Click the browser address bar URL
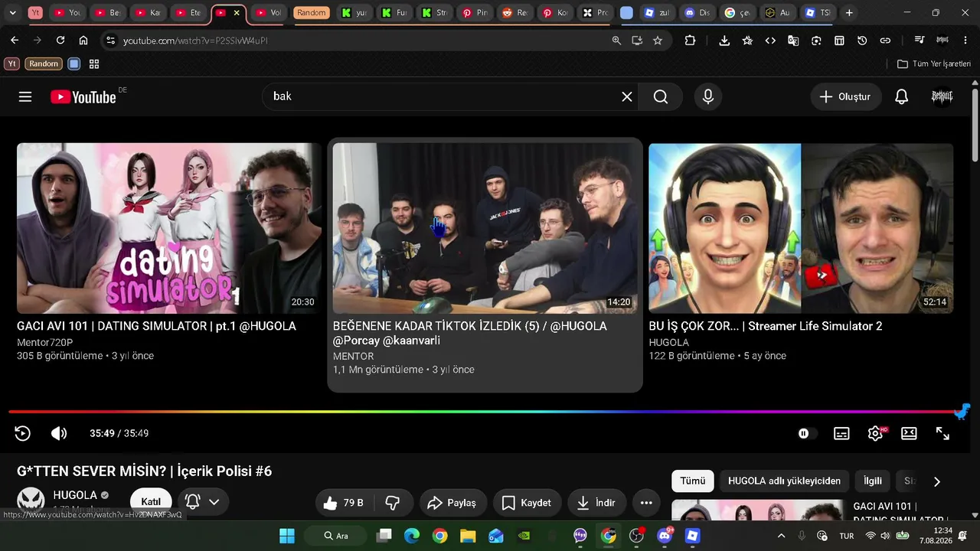The height and width of the screenshot is (551, 980). pos(195,41)
